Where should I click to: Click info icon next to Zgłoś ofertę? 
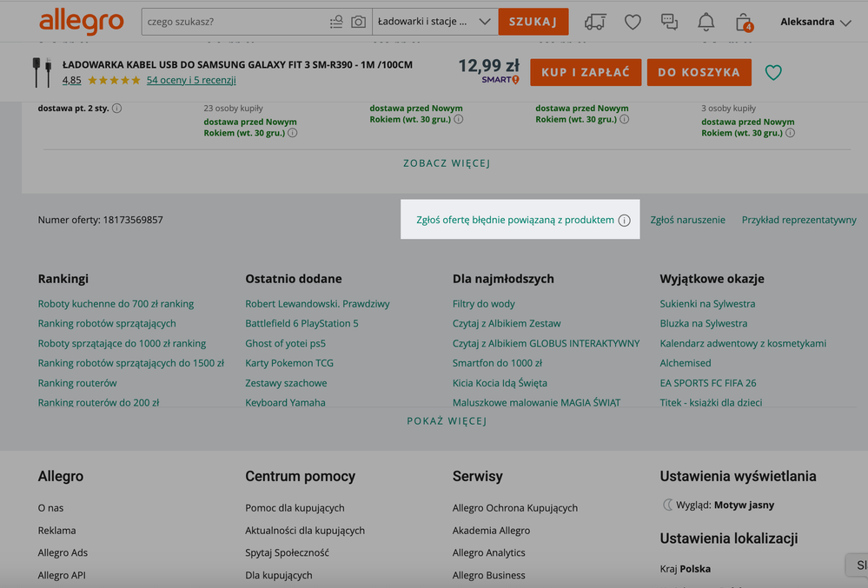click(624, 221)
